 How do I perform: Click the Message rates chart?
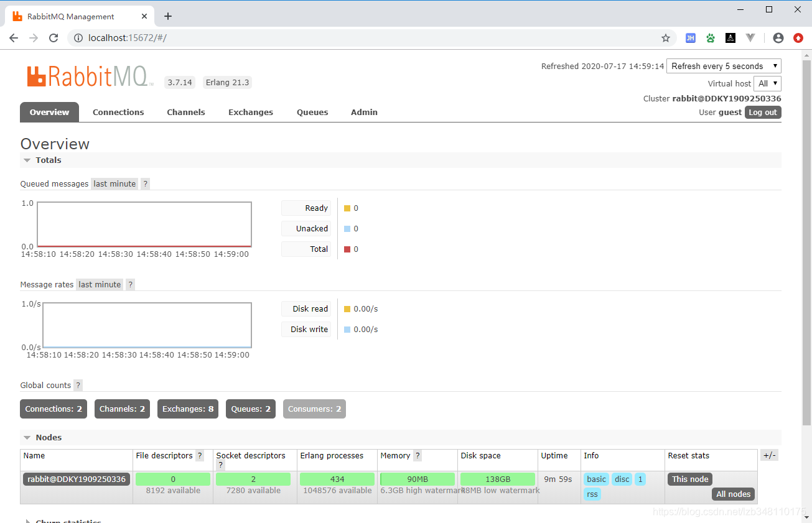(x=147, y=325)
